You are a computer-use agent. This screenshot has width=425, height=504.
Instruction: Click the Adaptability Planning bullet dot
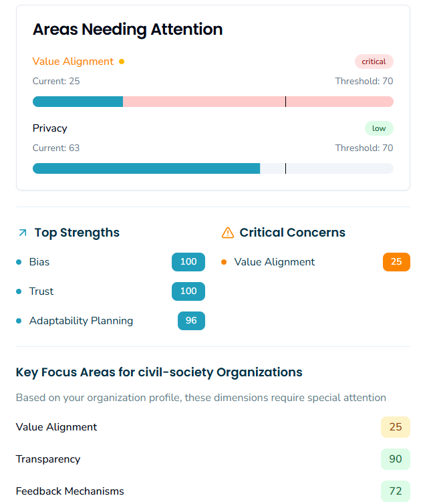coord(19,321)
